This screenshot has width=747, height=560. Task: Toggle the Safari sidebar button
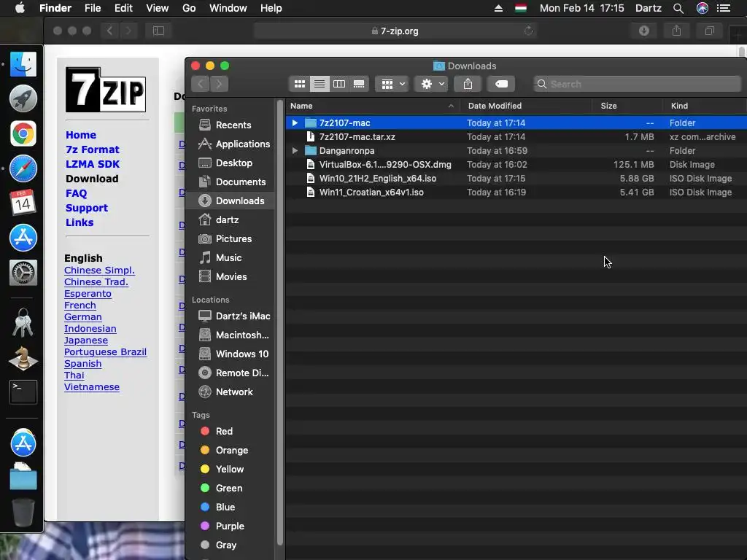158,31
